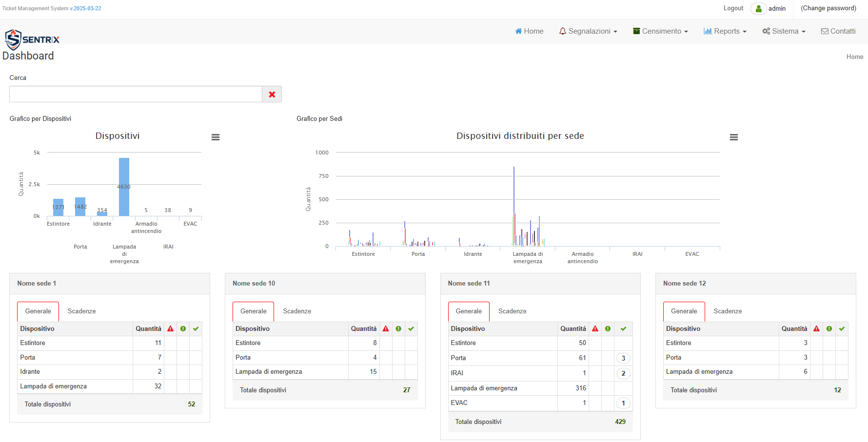Click the Home breadcrumb link
868x442 pixels.
click(x=855, y=57)
